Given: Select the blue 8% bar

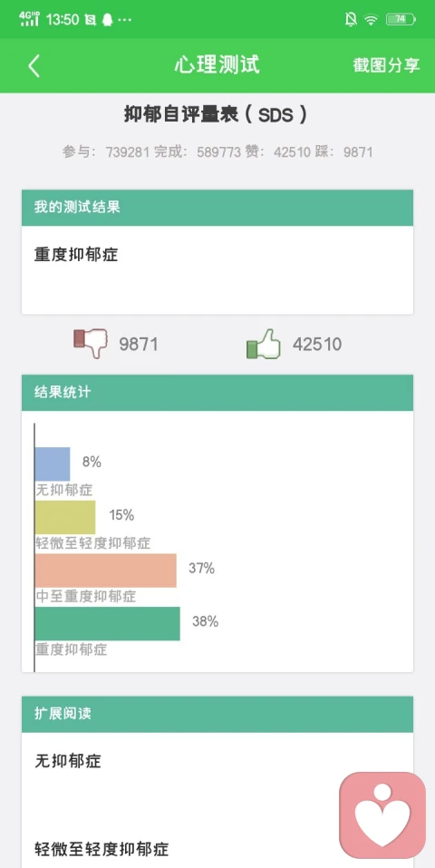Looking at the screenshot, I should (53, 463).
